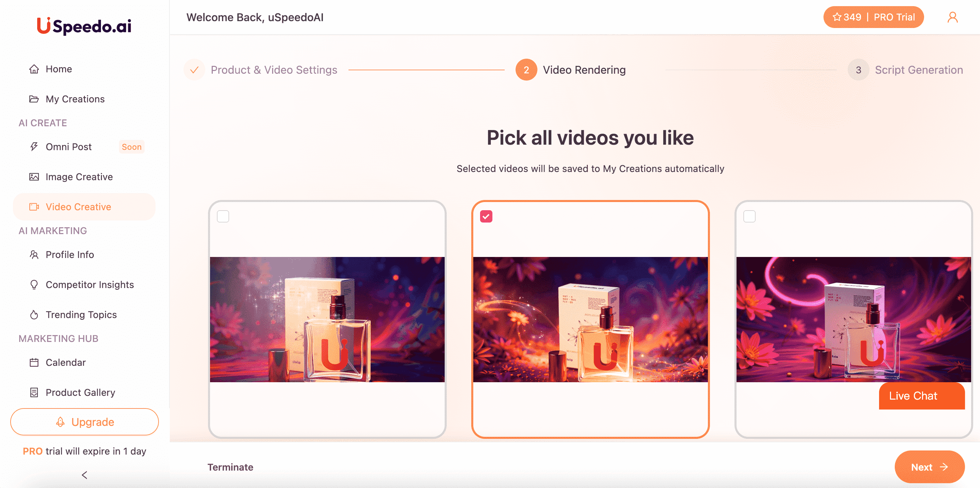Check the third video on the right
This screenshot has height=488, width=980.
coord(749,216)
